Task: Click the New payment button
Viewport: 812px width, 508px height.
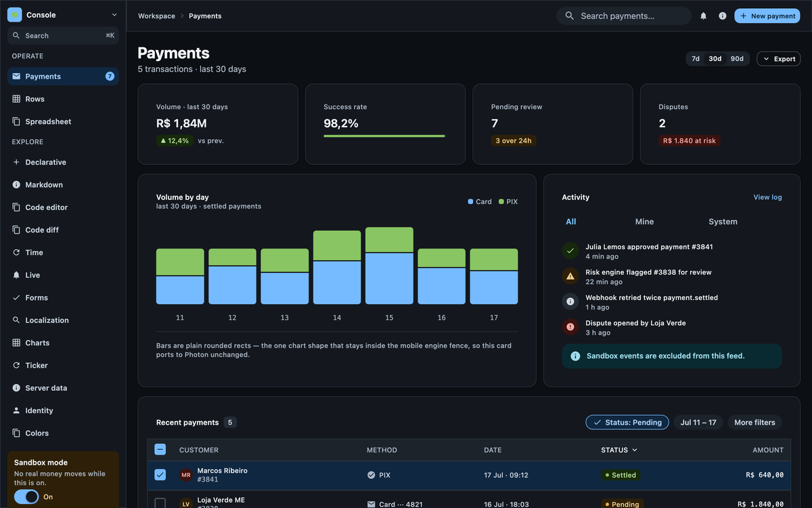Action: [x=767, y=16]
